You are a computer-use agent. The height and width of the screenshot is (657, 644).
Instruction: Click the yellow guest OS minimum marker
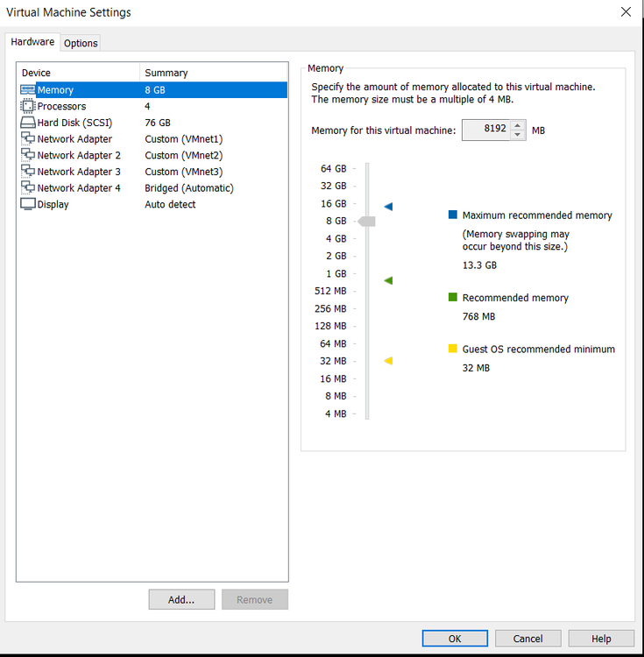point(388,360)
